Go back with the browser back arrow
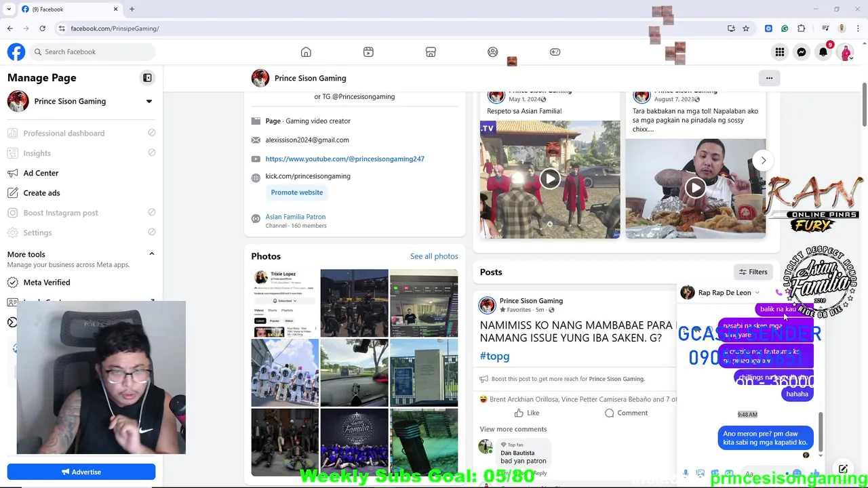 9,28
